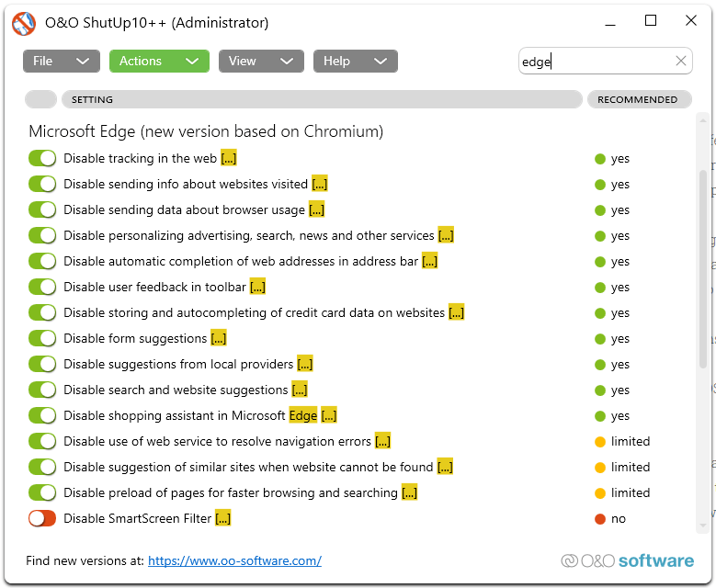Viewport: 716px width, 588px height.
Task: Open the Actions dropdown menu
Action: [x=159, y=62]
